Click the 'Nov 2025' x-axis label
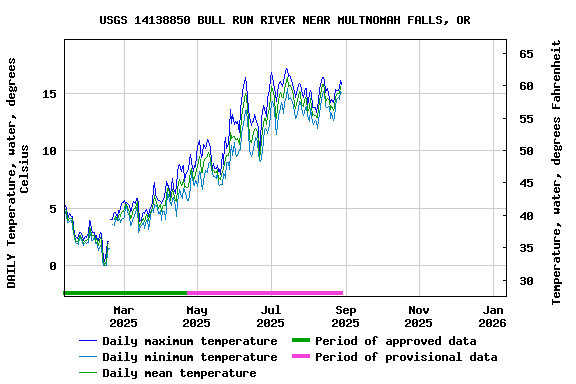576x384 pixels. [x=418, y=316]
